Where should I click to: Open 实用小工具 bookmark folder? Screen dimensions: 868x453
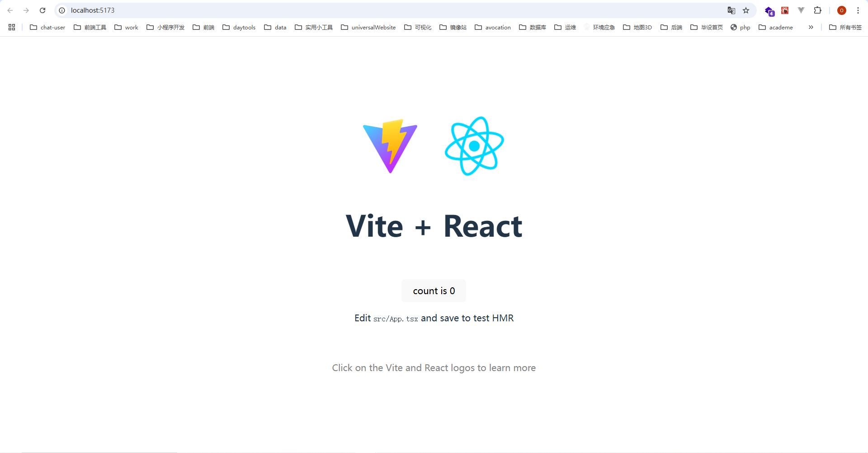pyautogui.click(x=314, y=27)
